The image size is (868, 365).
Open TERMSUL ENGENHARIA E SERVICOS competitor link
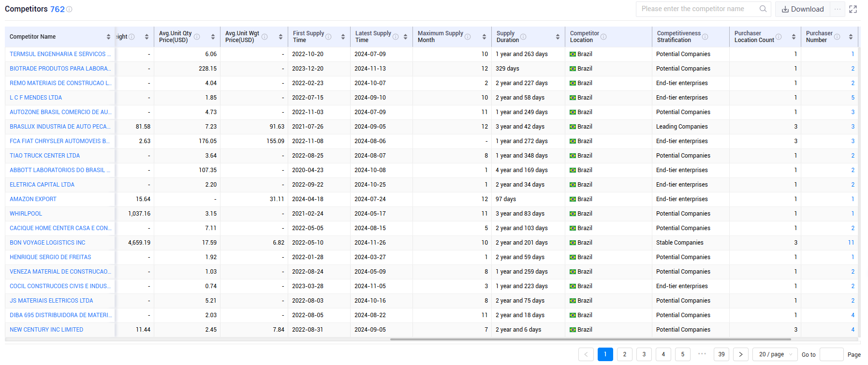click(60, 54)
